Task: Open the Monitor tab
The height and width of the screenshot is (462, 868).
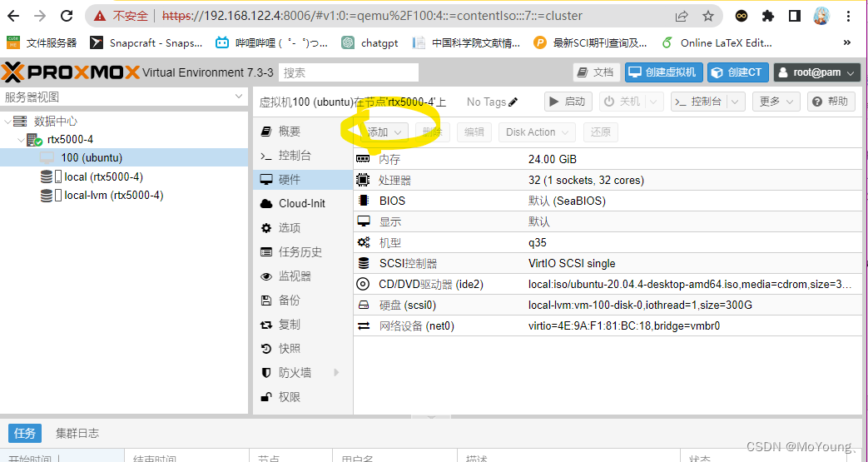Action: click(x=303, y=276)
